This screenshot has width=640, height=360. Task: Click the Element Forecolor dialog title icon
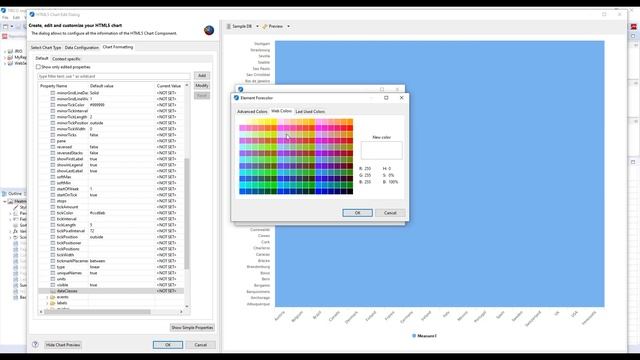click(236, 98)
